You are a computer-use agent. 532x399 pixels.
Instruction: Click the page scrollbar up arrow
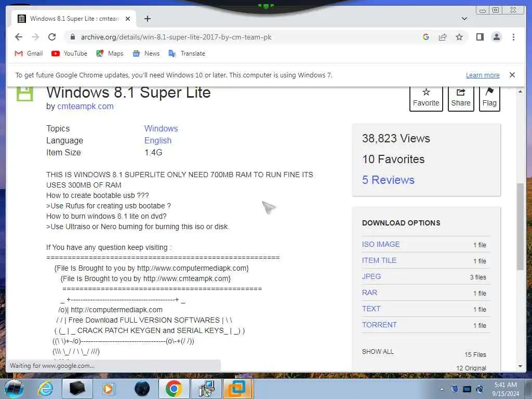pos(520,91)
